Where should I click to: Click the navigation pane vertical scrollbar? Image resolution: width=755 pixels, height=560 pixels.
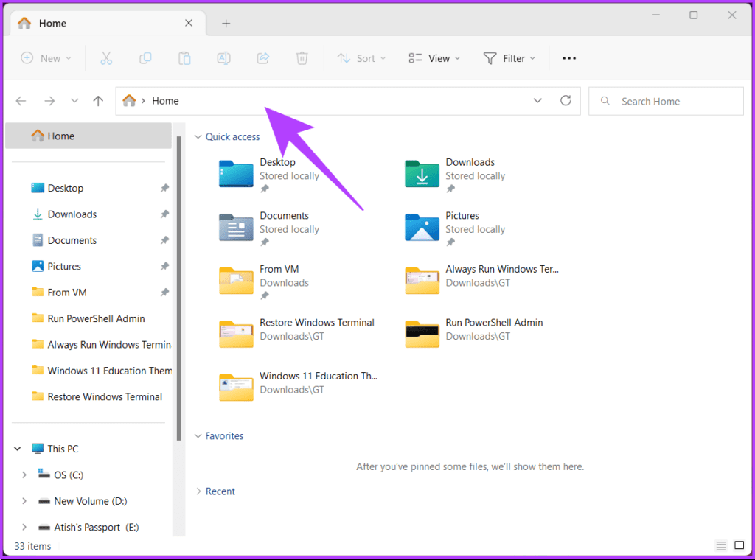tap(178, 289)
